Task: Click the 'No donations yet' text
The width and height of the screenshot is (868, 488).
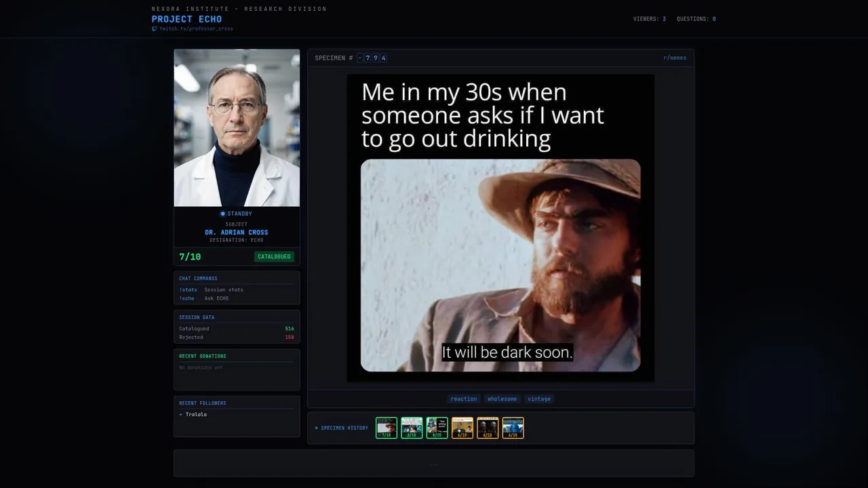Action: 201,367
